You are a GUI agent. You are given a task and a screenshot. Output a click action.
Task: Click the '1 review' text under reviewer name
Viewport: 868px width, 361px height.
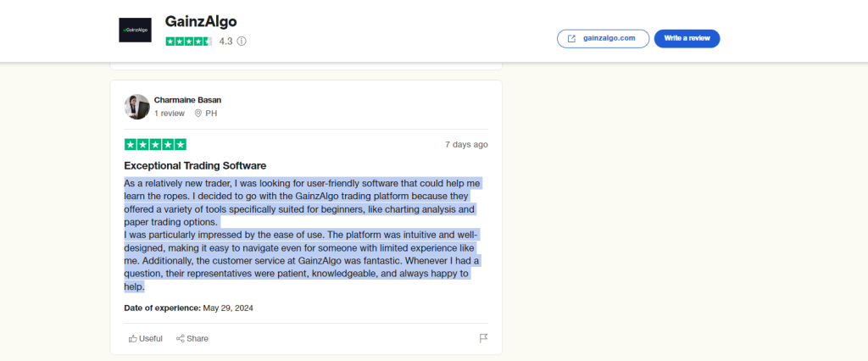click(x=170, y=114)
